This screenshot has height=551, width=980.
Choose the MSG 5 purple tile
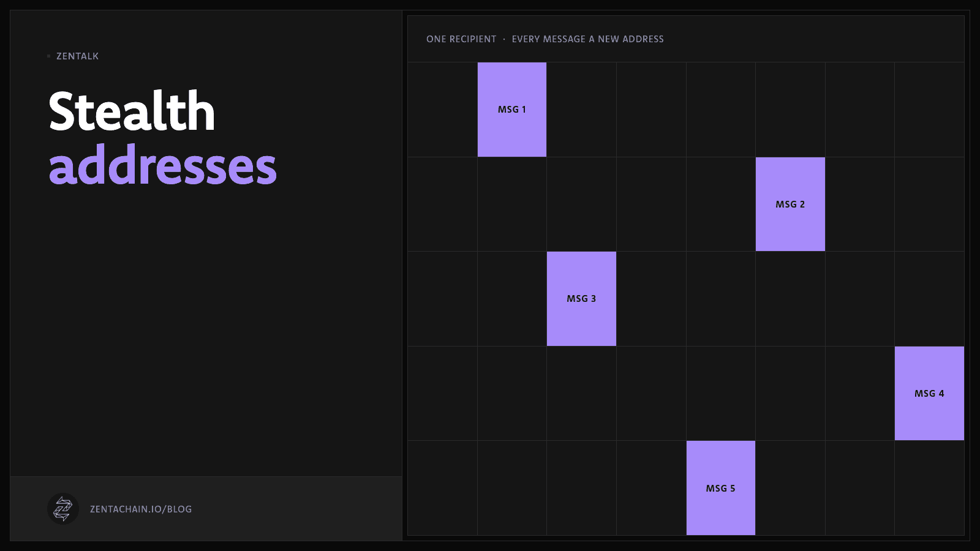tap(721, 488)
